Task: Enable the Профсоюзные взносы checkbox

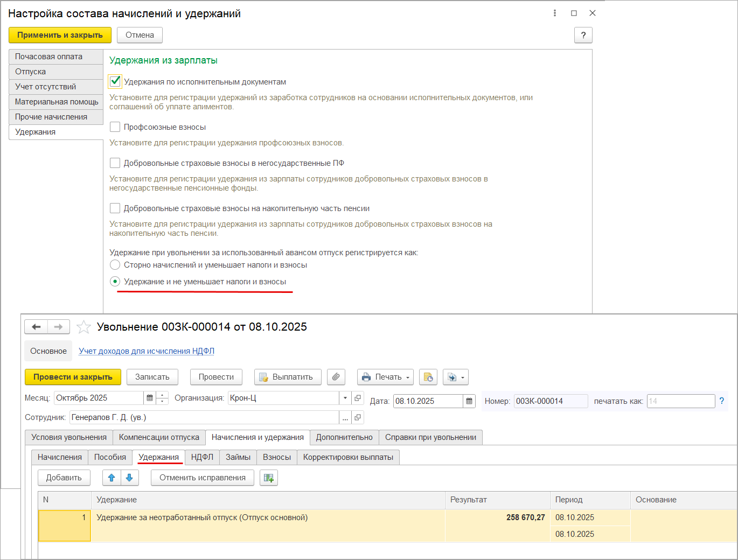Action: point(115,127)
